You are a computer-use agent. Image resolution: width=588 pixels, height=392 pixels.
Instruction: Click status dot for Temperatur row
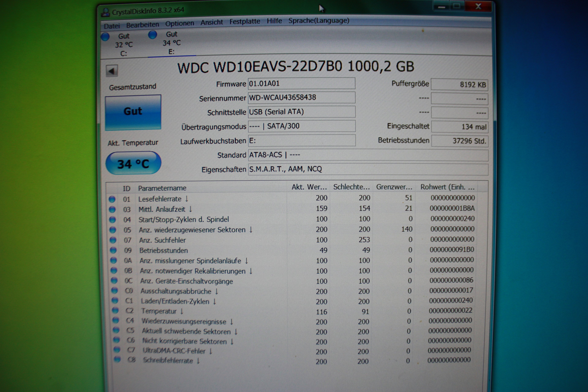point(115,311)
